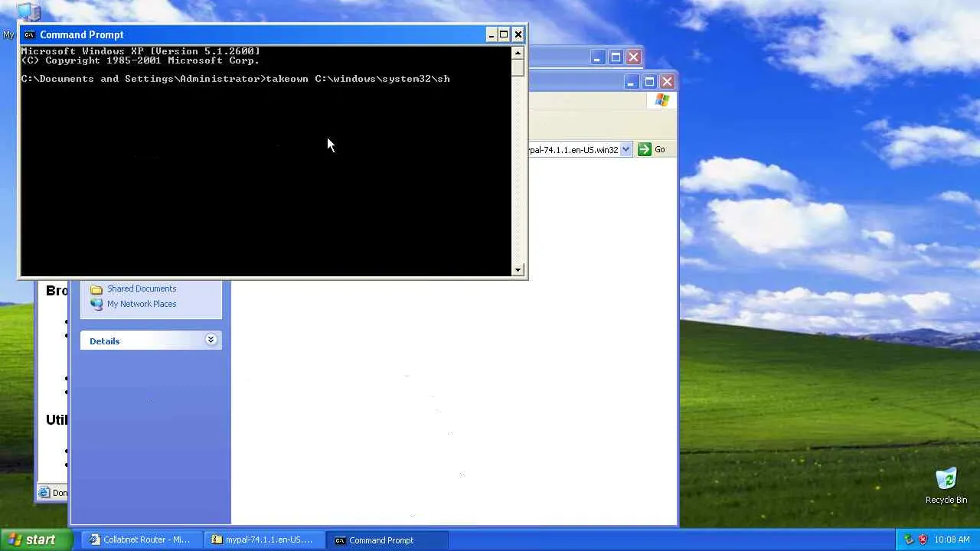Screen dimensions: 980x551
Task: Click the takeown command text line
Action: point(236,79)
